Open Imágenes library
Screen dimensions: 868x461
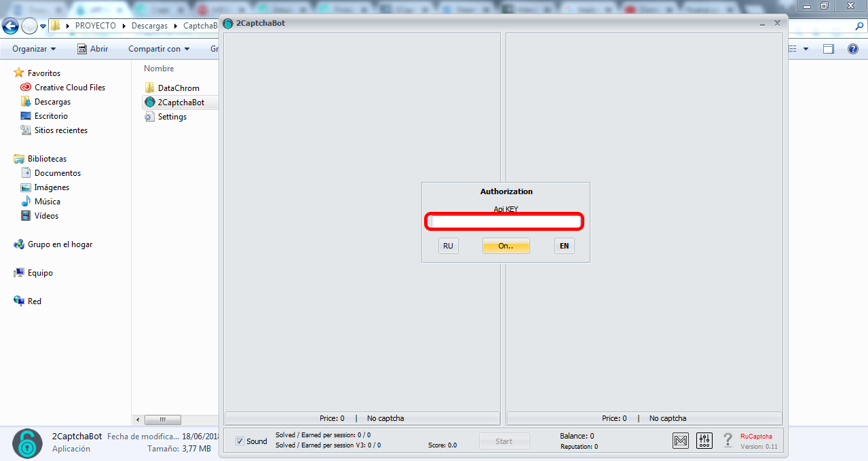pos(52,187)
